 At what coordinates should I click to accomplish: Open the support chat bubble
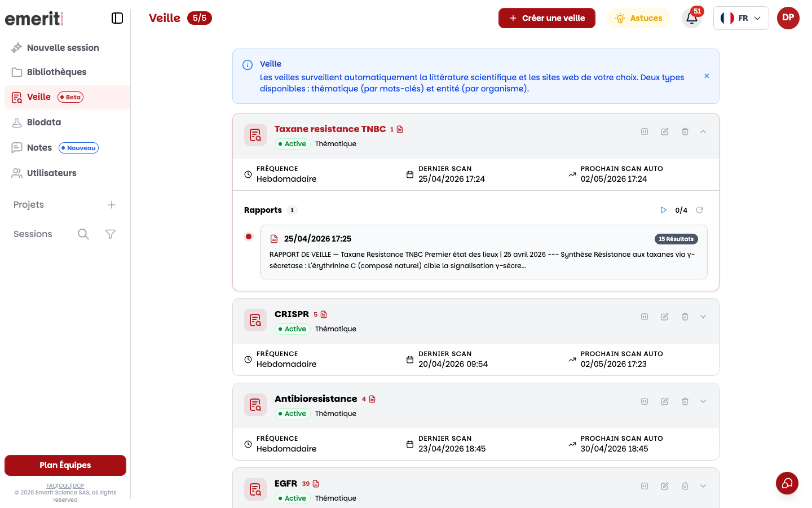[787, 483]
